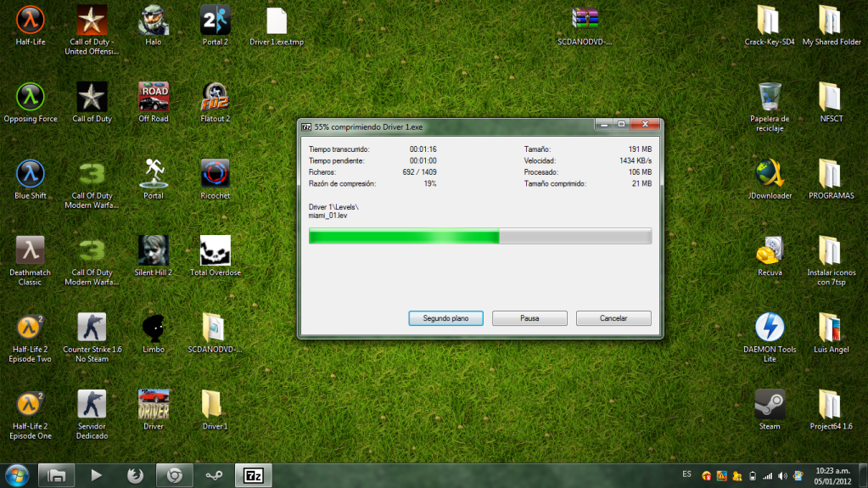Launch the JDownloader icon

(770, 179)
